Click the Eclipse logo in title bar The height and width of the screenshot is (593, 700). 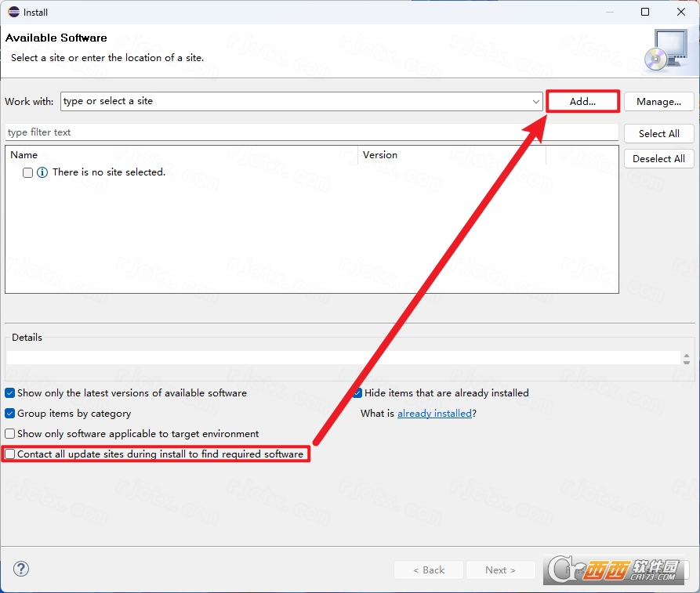click(14, 12)
